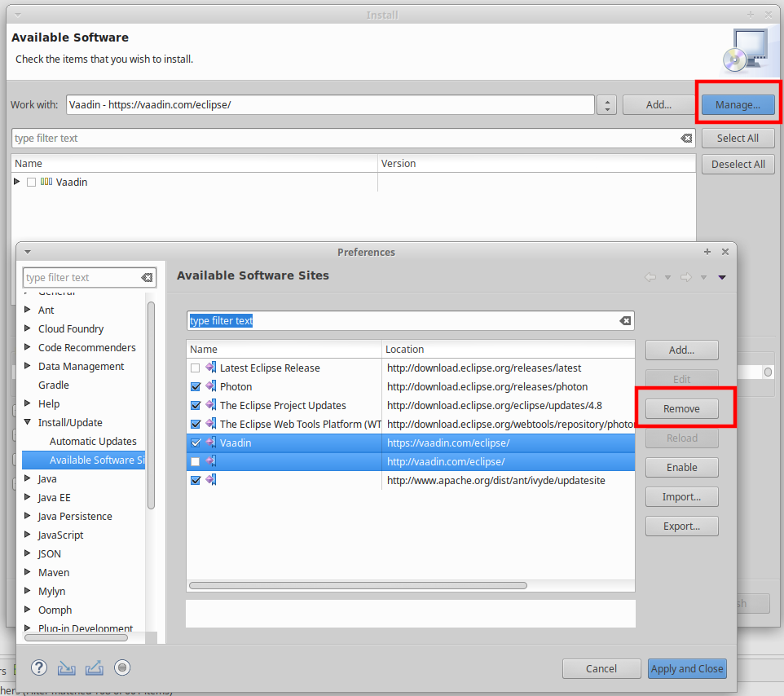Click the forward navigation arrow in Preferences
The height and width of the screenshot is (696, 784).
click(685, 277)
